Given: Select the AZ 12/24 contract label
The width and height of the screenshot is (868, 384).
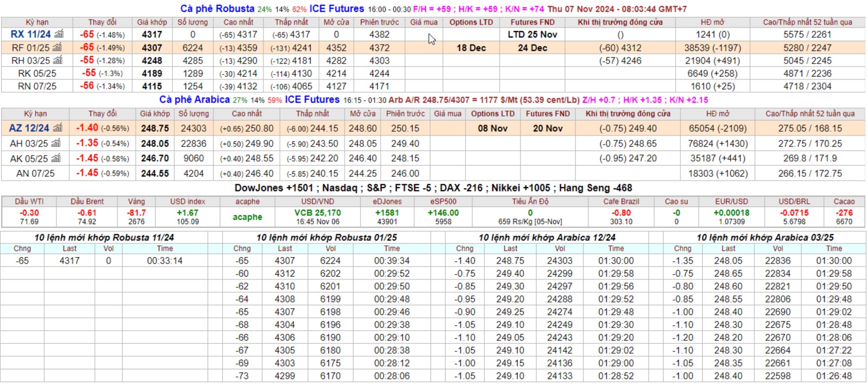Looking at the screenshot, I should click(29, 128).
